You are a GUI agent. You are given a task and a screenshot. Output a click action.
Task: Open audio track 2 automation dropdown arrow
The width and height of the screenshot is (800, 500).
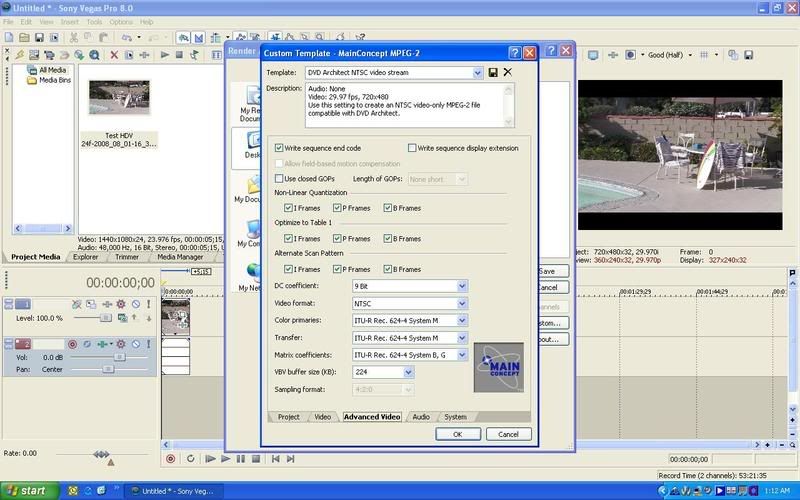111,344
